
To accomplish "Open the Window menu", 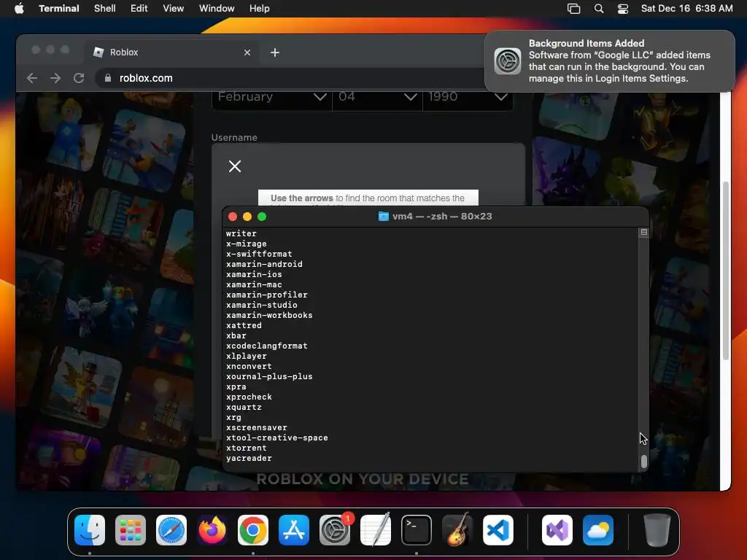I will tap(217, 9).
